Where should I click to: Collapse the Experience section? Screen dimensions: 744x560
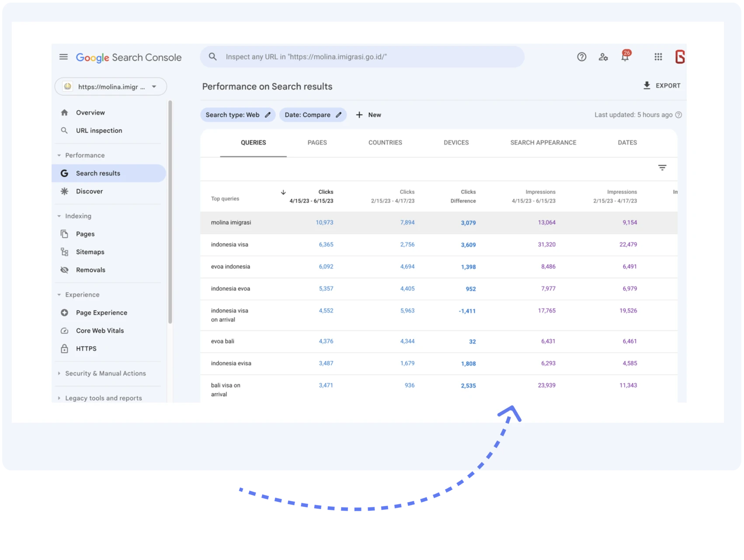point(59,295)
